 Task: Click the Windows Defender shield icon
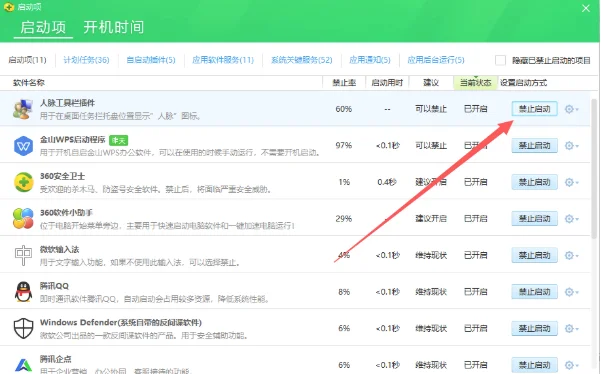click(23, 328)
